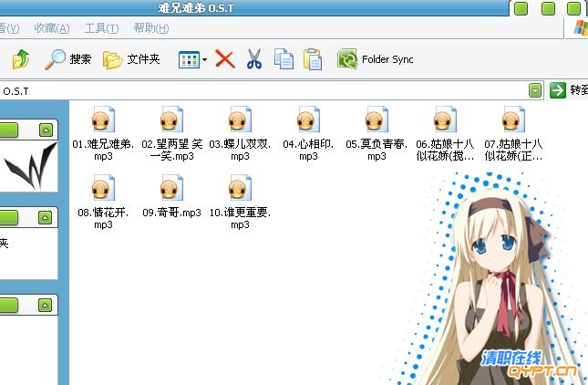Open the Search (搜索) magnifier tool
The width and height of the screenshot is (588, 385).
[x=67, y=59]
